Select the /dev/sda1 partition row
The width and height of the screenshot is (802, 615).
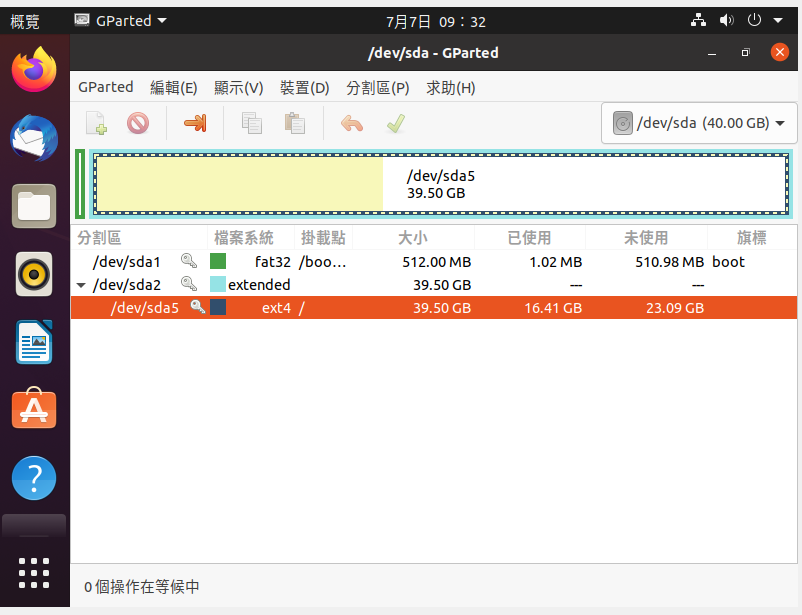[x=400, y=262]
